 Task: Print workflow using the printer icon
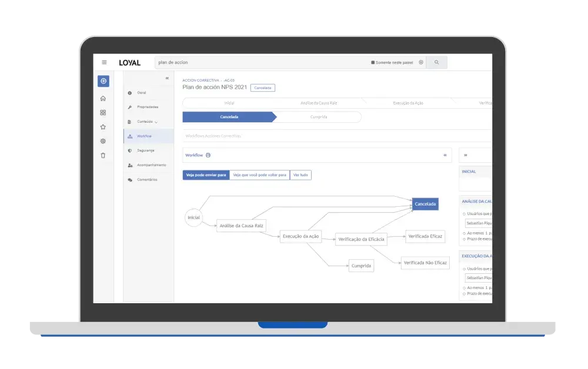[208, 155]
